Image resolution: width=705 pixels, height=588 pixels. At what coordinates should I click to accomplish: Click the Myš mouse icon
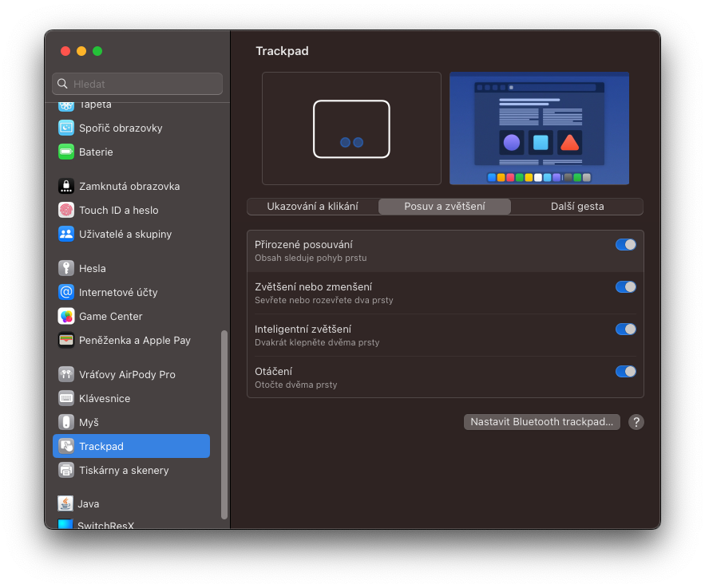click(66, 422)
